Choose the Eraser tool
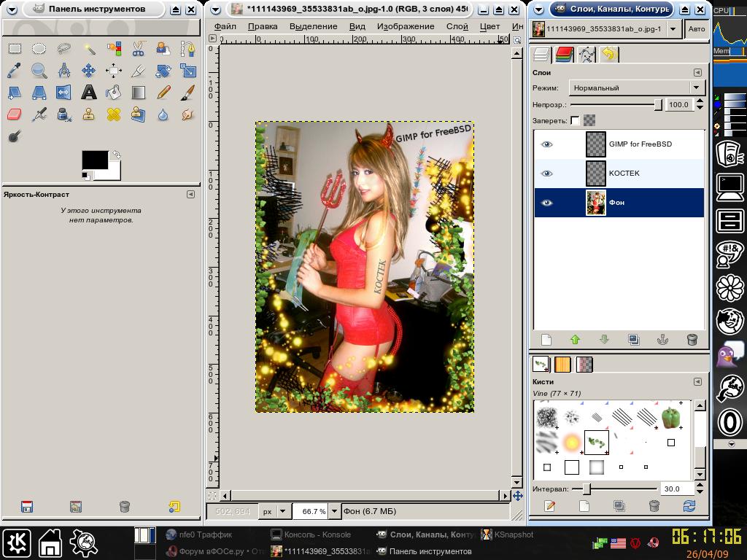Screen dimensions: 747x560 (14, 114)
